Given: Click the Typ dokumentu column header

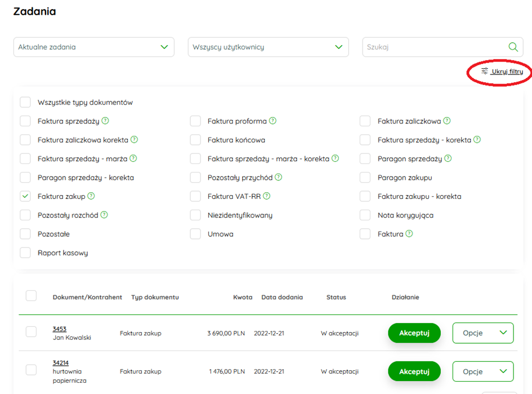Looking at the screenshot, I should 155,297.
